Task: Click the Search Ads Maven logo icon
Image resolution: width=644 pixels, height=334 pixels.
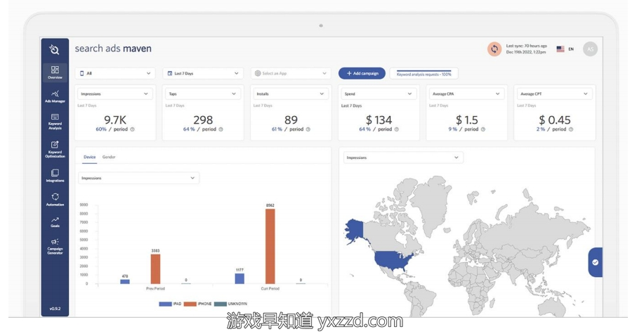Action: (x=54, y=49)
